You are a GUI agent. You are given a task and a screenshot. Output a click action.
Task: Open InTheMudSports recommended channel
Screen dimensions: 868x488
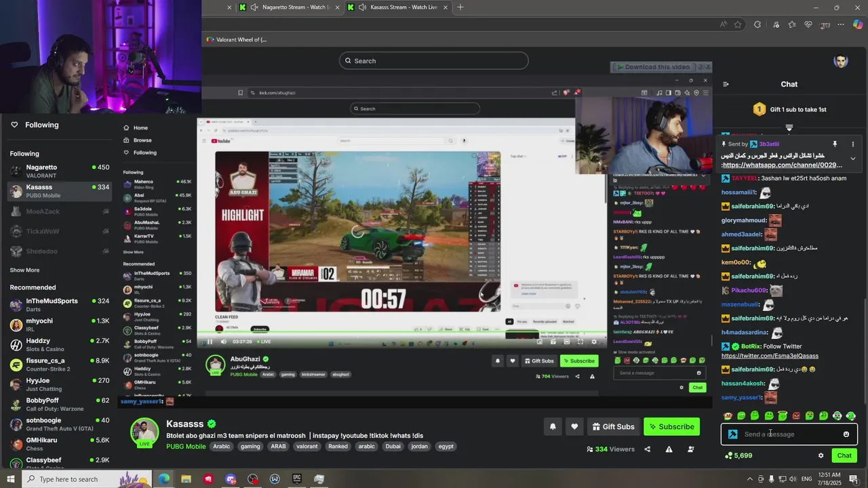[x=60, y=305]
